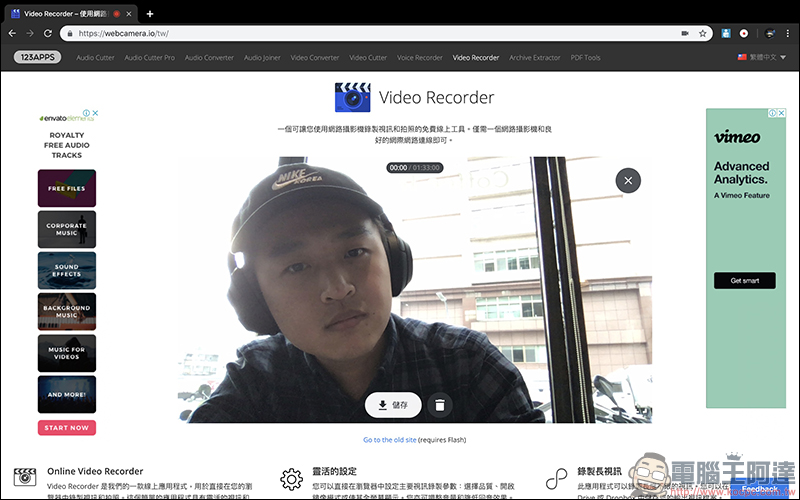Screen dimensions: 800x500
Task: Open Music for Videos ad thumbnail
Action: (x=67, y=353)
